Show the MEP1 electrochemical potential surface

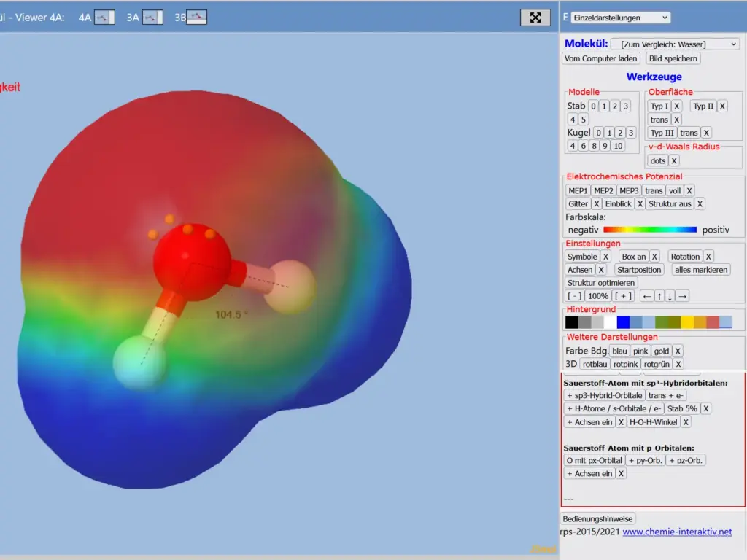(577, 190)
